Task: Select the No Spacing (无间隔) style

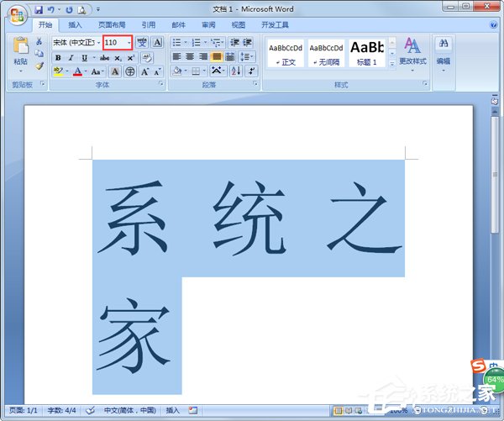Action: (x=326, y=52)
